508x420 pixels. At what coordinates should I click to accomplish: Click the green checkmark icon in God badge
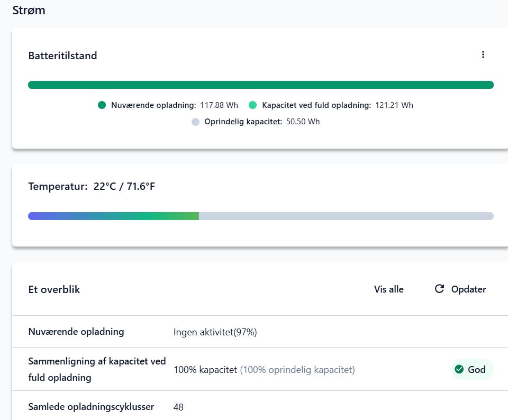[x=459, y=369]
